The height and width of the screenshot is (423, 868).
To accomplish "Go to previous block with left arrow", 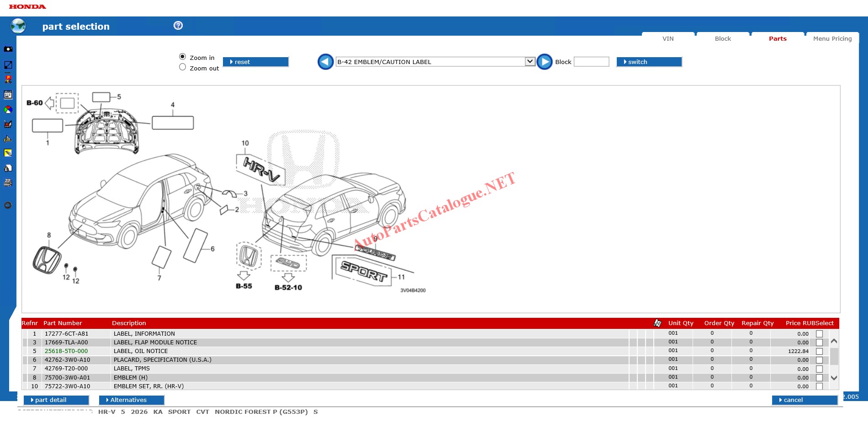I will [325, 62].
